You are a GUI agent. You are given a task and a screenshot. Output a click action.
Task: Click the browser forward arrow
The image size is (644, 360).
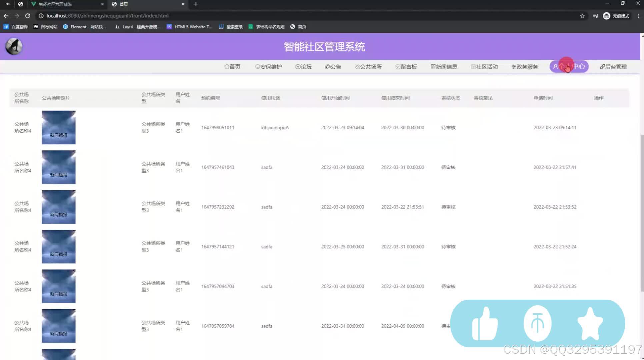(x=17, y=16)
